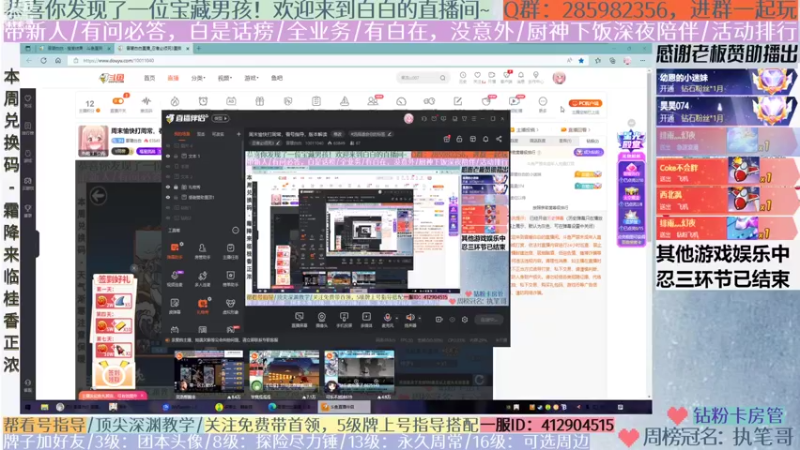Image resolution: width=800 pixels, height=450 pixels.
Task: Click the bell icon above the 直播伴侣 preview
Action: click(485, 139)
